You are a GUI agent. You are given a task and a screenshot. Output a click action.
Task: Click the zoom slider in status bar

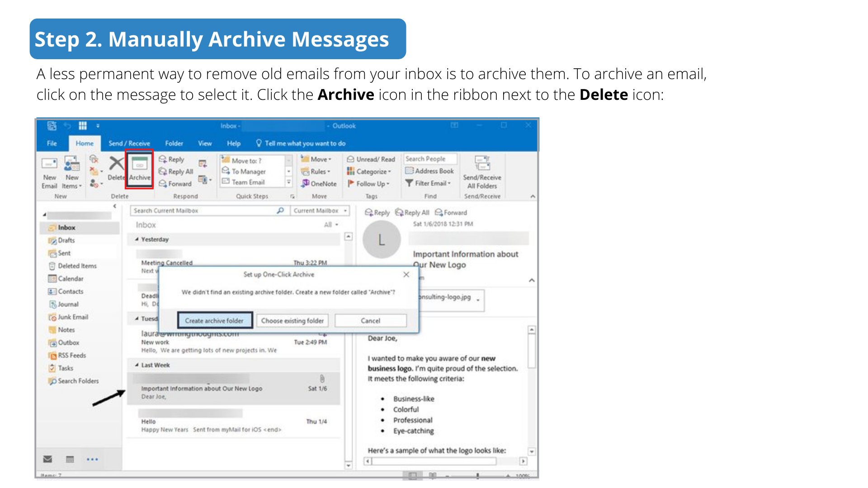477,476
